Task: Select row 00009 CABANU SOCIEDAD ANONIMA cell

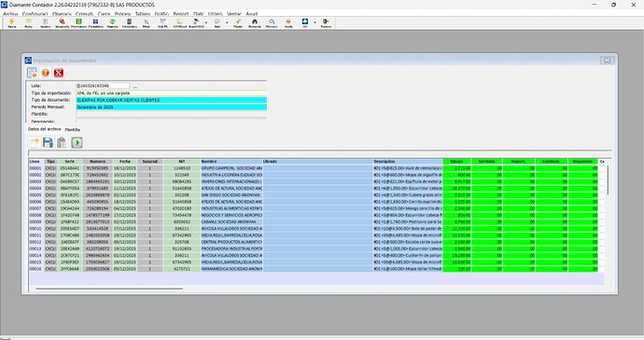Action: click(231, 221)
